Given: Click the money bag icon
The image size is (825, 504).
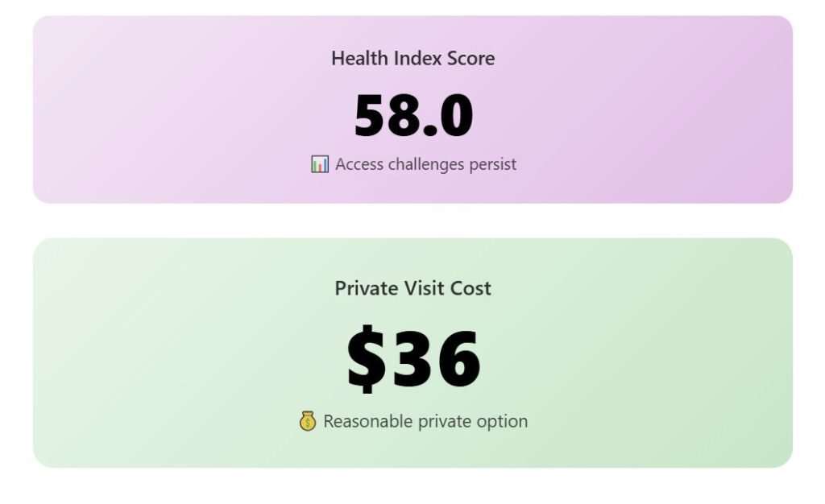Looking at the screenshot, I should click(x=307, y=421).
